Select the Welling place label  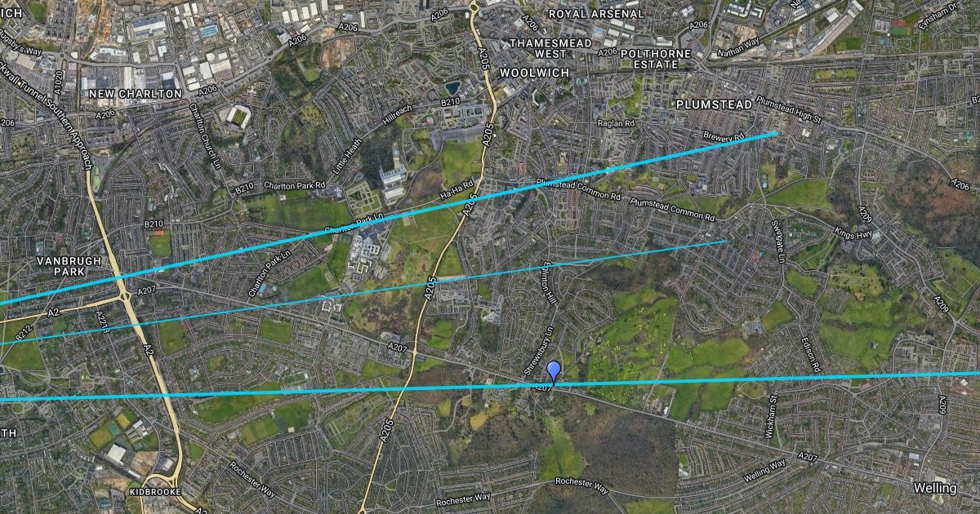935,488
